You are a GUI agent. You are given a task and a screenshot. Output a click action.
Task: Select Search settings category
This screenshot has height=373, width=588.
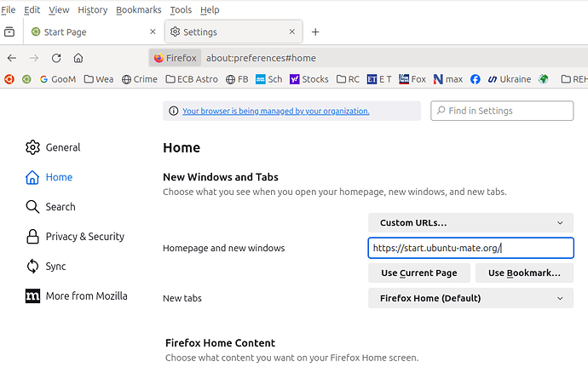click(x=50, y=207)
